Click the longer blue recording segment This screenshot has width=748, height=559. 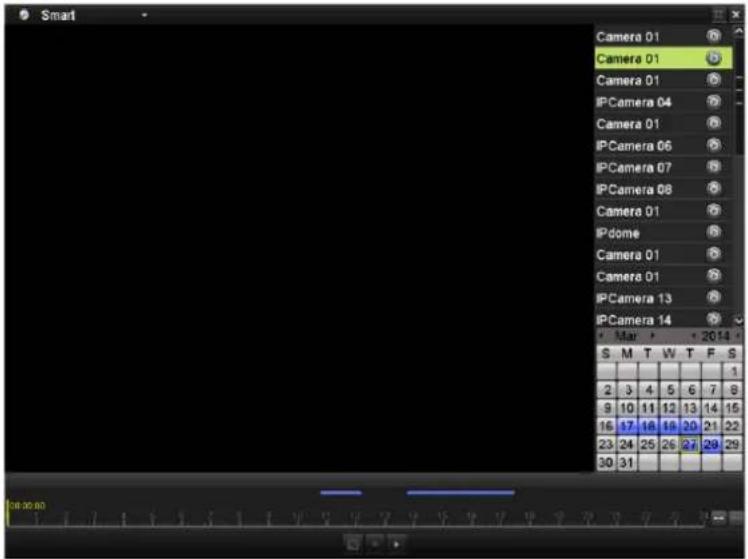461,493
